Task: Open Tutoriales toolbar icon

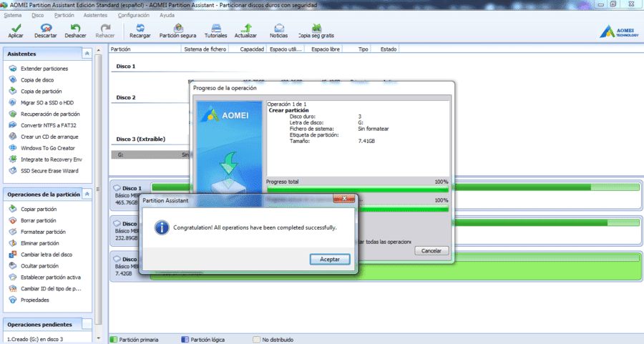Action: coord(216,28)
